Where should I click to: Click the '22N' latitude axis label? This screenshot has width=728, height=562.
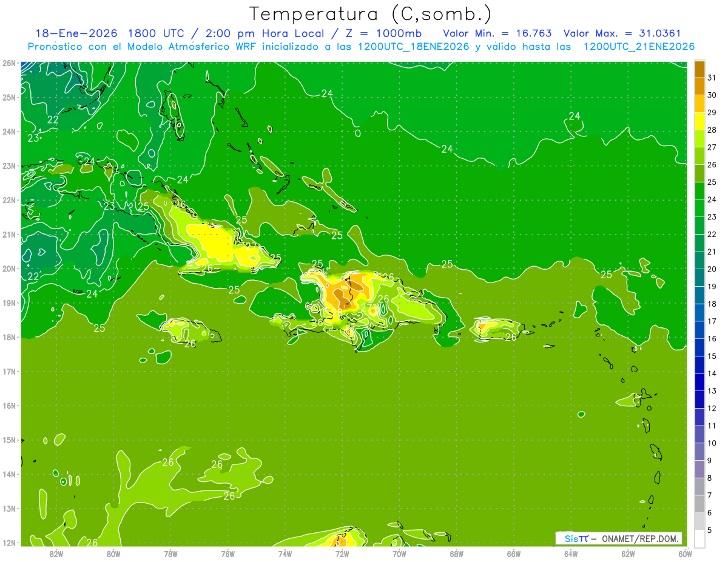pyautogui.click(x=9, y=200)
